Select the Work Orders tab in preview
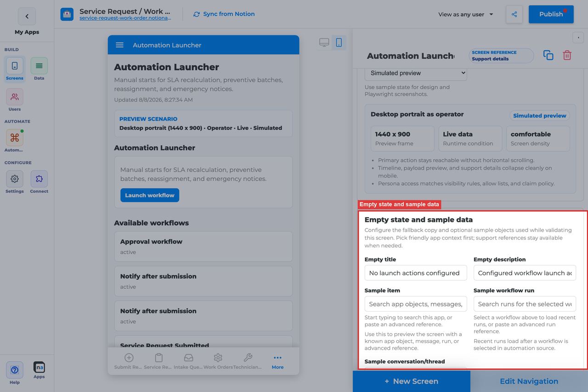588x392 pixels. 218,361
